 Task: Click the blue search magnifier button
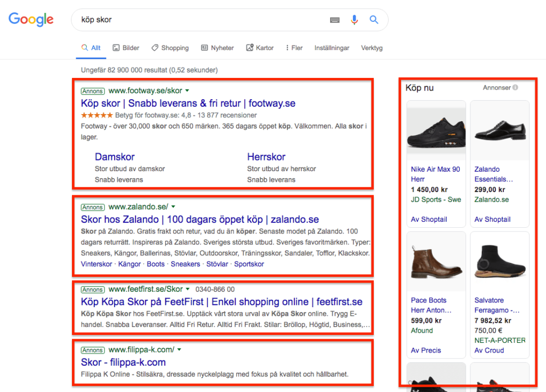pos(374,20)
